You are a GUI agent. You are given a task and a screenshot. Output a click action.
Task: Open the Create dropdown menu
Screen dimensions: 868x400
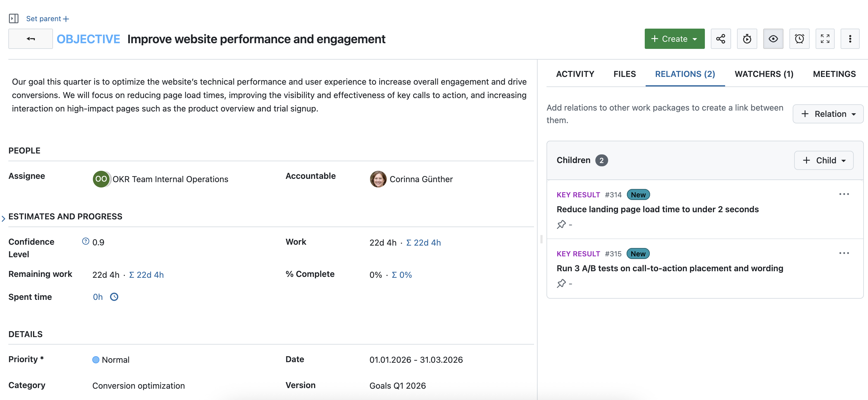click(674, 38)
